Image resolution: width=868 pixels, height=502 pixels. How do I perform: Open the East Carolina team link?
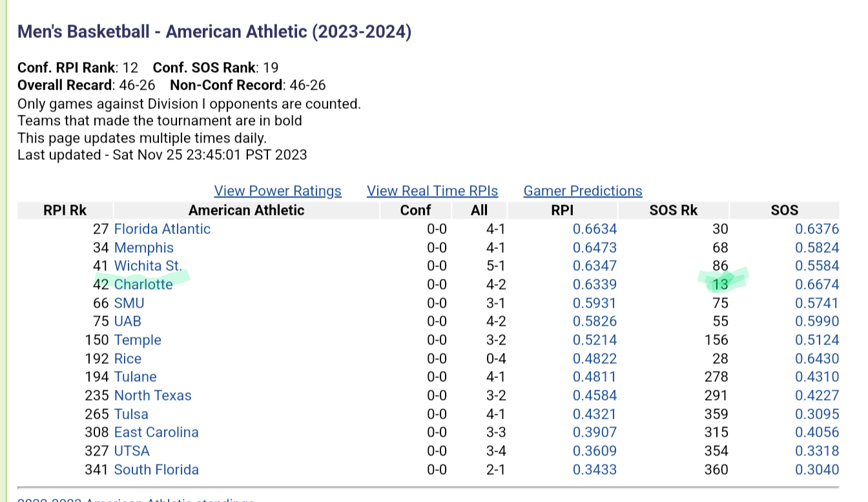[156, 432]
